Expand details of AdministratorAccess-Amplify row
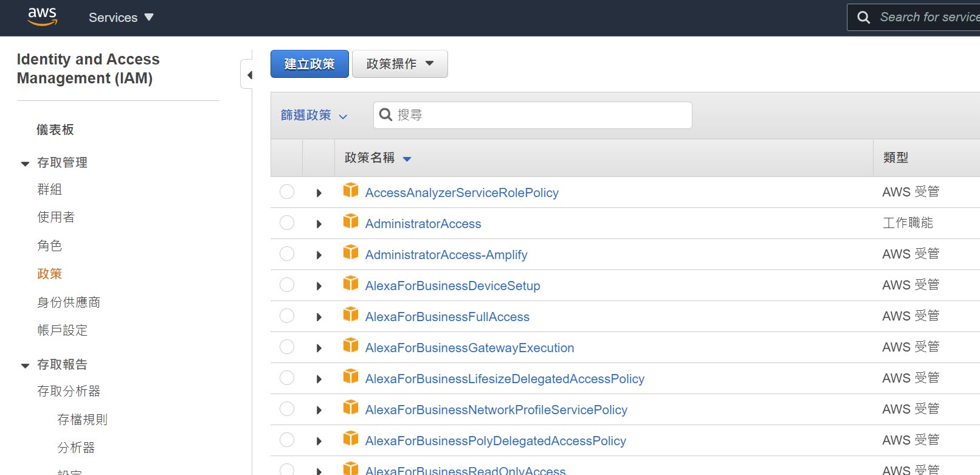 coord(319,255)
